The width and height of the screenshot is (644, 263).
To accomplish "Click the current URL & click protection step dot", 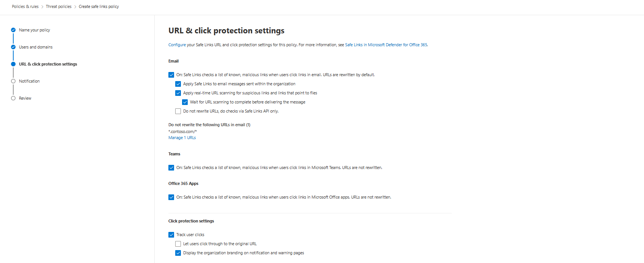I will (13, 64).
